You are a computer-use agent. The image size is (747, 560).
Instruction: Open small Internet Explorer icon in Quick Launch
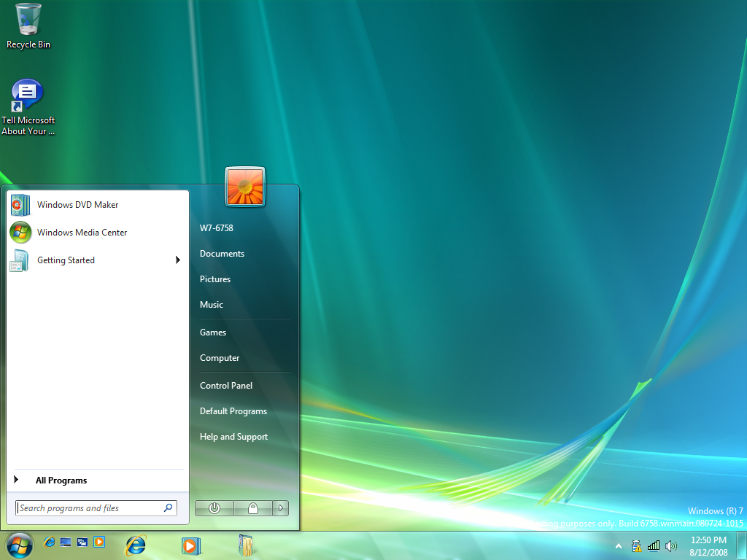point(50,542)
